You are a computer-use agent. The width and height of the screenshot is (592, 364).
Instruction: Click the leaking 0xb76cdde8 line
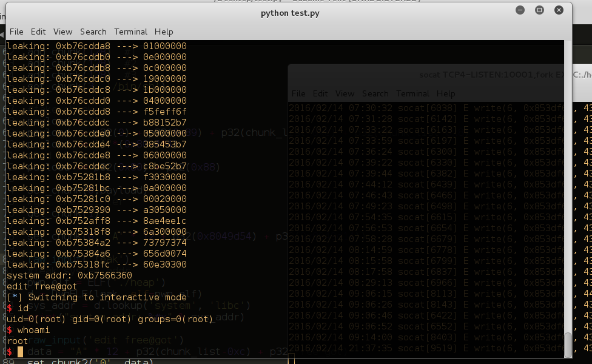96,155
